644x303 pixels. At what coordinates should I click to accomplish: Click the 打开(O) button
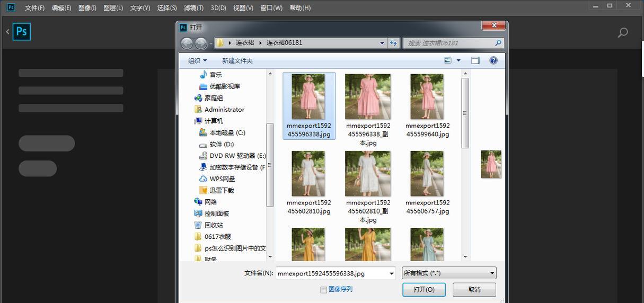point(424,290)
